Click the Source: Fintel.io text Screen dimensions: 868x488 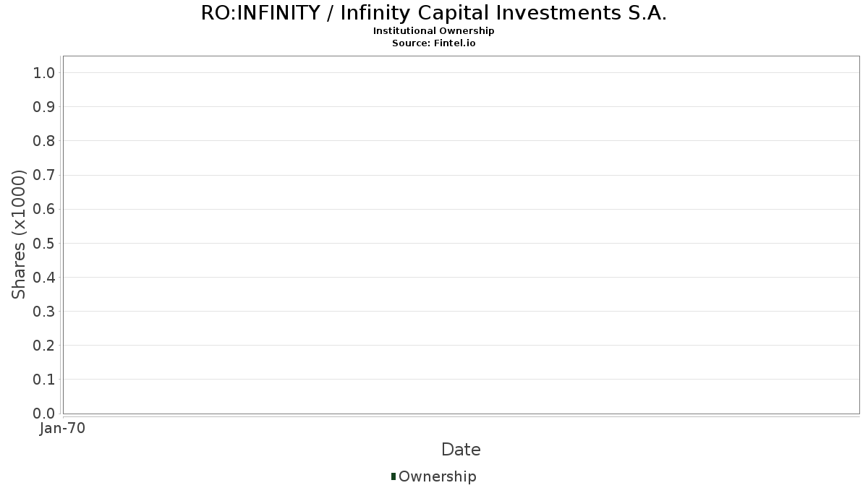(x=433, y=43)
